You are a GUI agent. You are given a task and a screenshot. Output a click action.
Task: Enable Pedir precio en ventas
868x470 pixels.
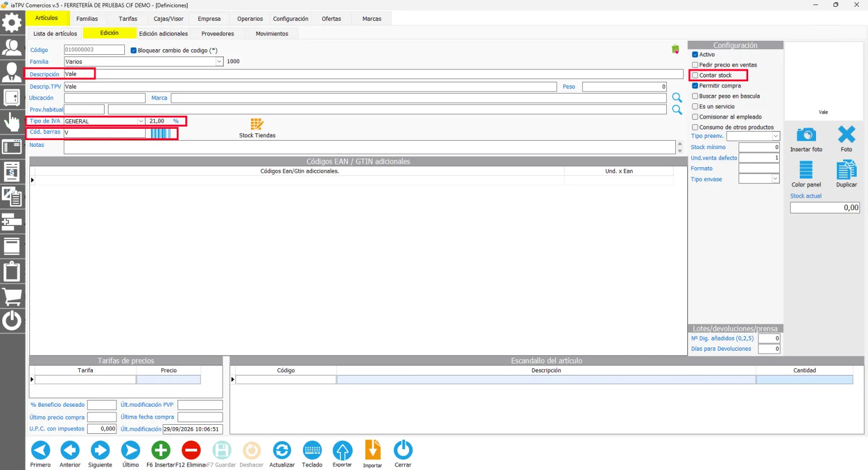pyautogui.click(x=695, y=65)
